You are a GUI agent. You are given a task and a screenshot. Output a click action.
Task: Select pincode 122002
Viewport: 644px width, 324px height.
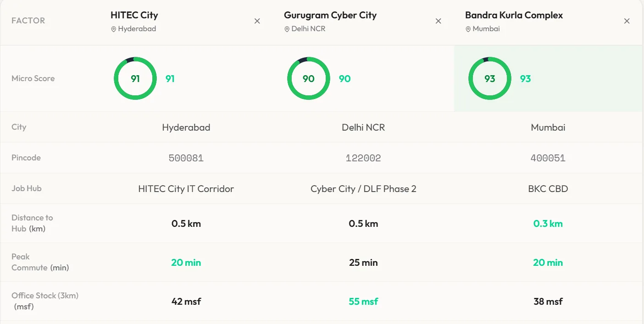pyautogui.click(x=363, y=158)
